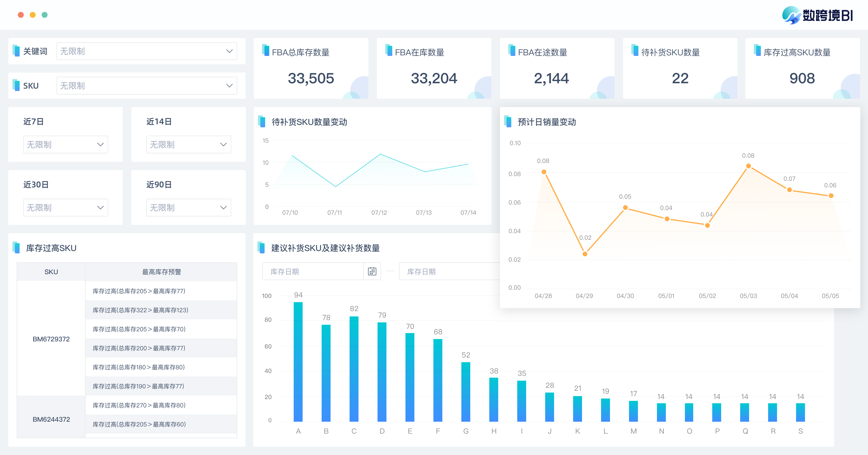
Task: Click the FBA在库数量 value 33,204
Action: tap(434, 78)
